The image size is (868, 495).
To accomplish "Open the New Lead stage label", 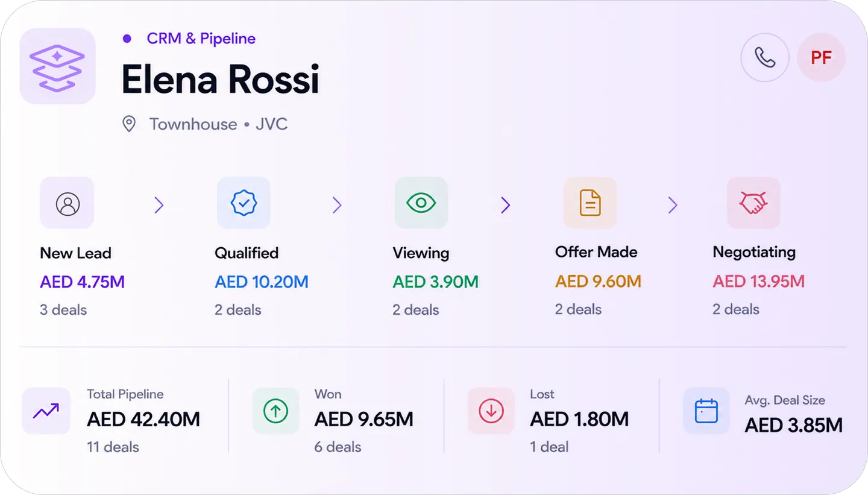I will coord(75,253).
